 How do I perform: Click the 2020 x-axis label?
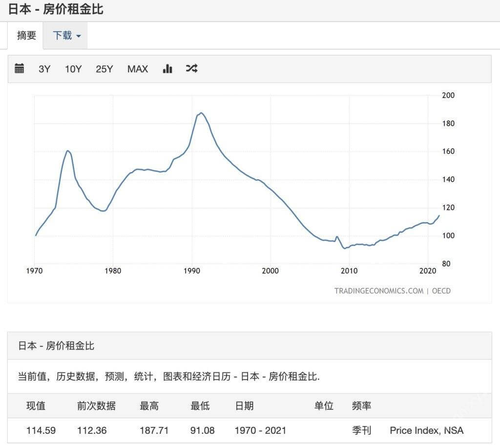tap(427, 271)
